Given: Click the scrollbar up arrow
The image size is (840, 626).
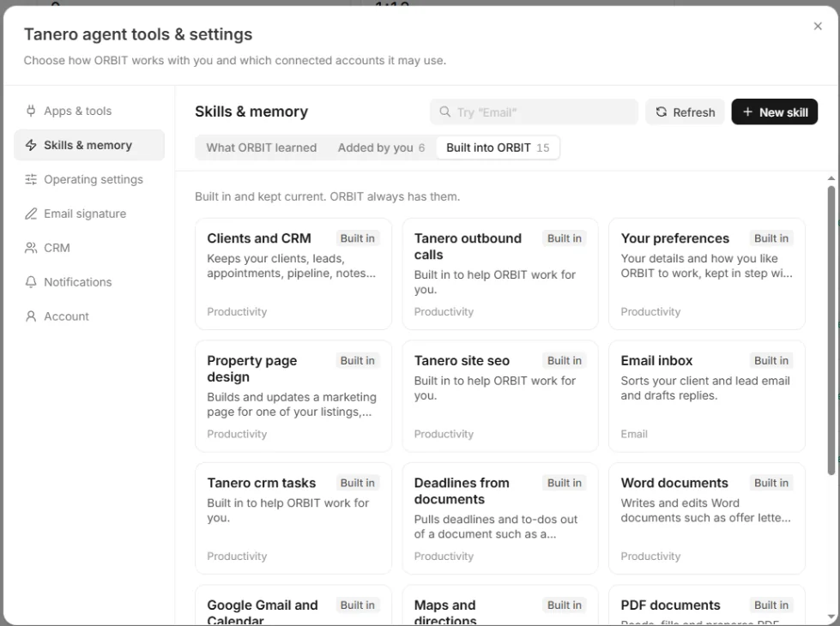Looking at the screenshot, I should (831, 178).
